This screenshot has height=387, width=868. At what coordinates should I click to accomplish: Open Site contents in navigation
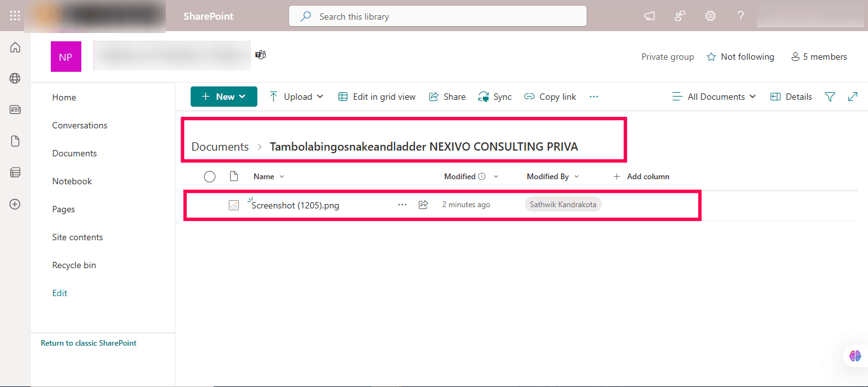[78, 237]
